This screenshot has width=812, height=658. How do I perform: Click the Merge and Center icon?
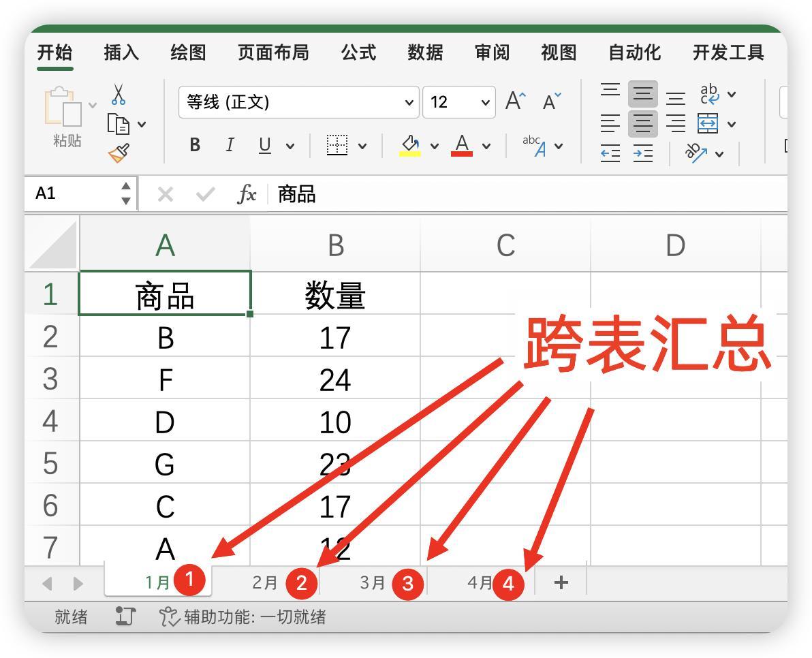(x=708, y=124)
